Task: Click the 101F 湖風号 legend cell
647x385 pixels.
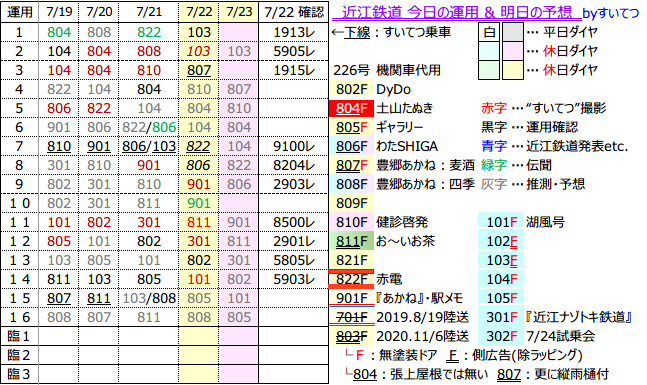Action: tap(501, 222)
